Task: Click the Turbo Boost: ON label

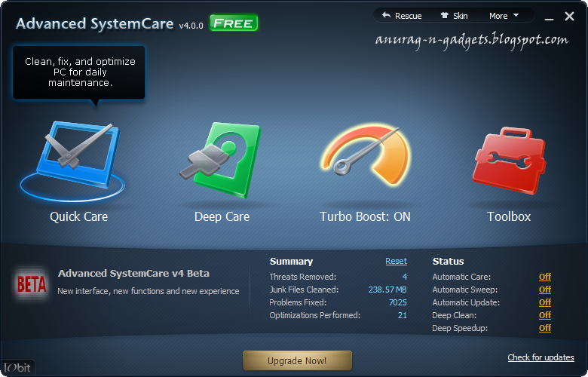Action: [x=365, y=217]
